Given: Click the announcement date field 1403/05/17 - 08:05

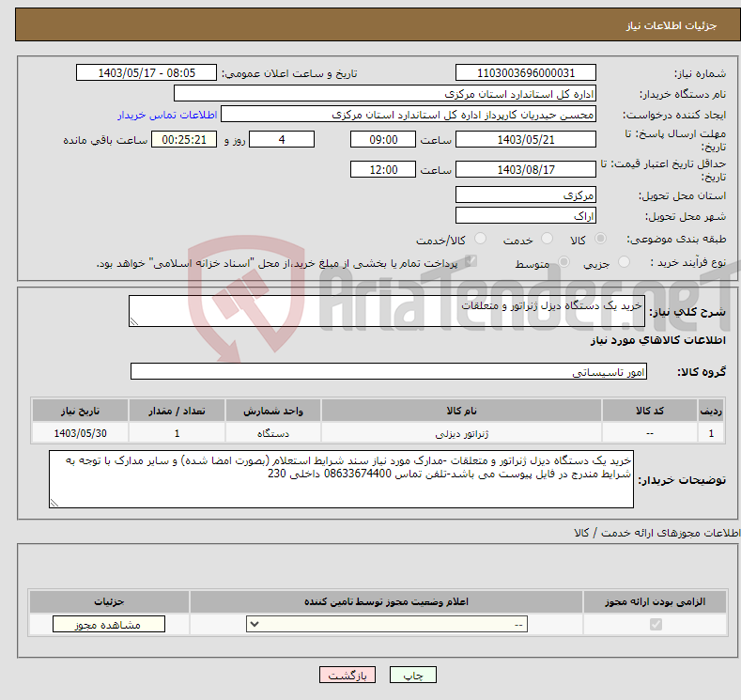Looking at the screenshot, I should pyautogui.click(x=147, y=72).
